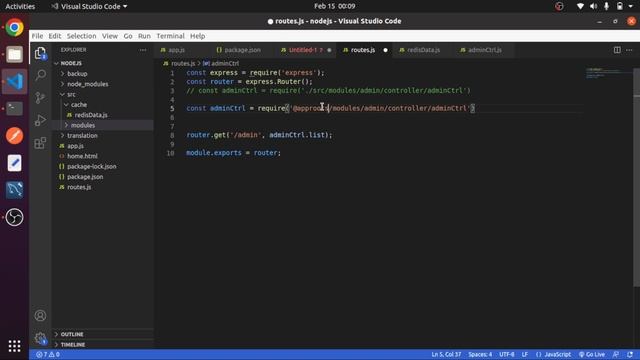The width and height of the screenshot is (640, 360).
Task: Click the editor minimap preview
Action: [608, 73]
